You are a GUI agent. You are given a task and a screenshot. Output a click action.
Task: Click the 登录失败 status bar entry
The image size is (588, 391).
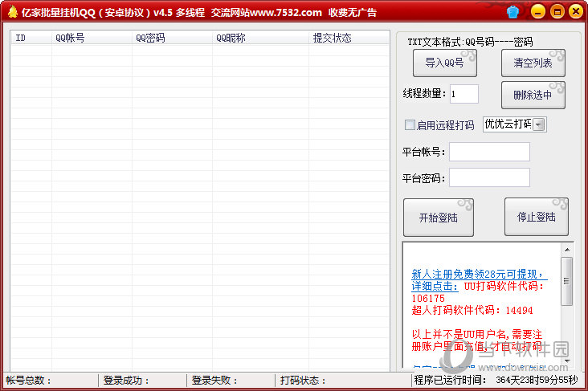[214, 381]
